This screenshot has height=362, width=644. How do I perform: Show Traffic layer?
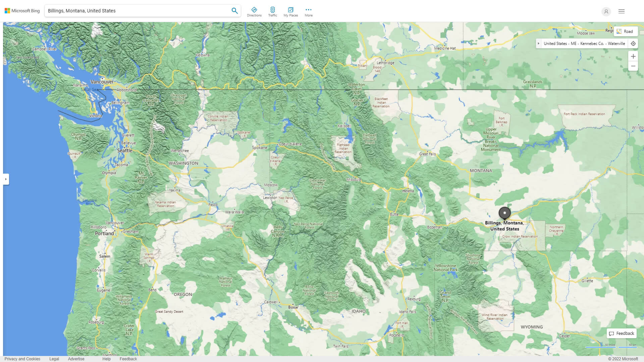coord(272,12)
